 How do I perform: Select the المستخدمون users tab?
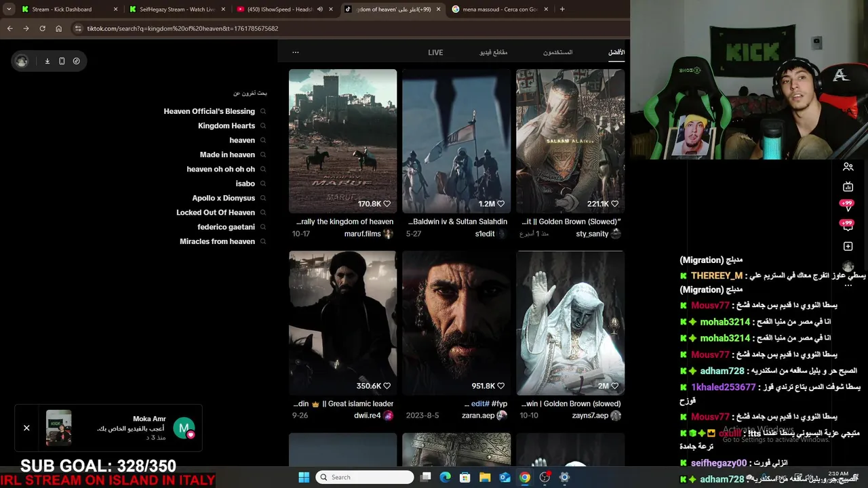pyautogui.click(x=557, y=52)
